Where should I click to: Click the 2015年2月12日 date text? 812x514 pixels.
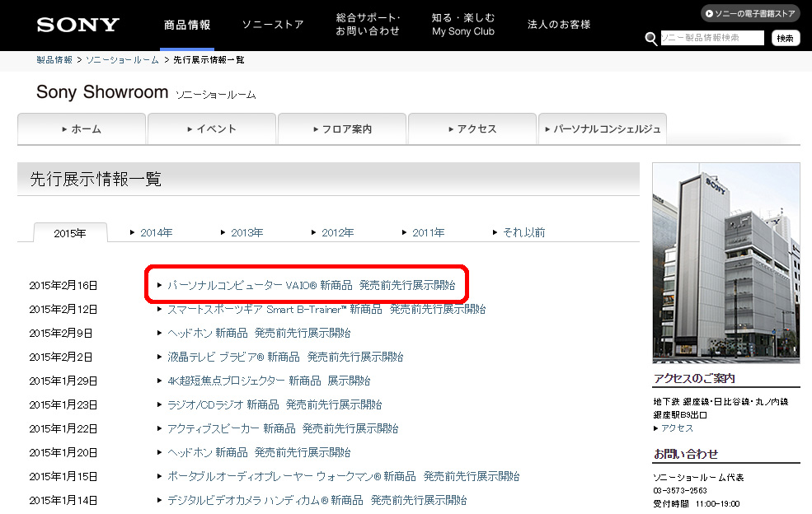pyautogui.click(x=63, y=310)
